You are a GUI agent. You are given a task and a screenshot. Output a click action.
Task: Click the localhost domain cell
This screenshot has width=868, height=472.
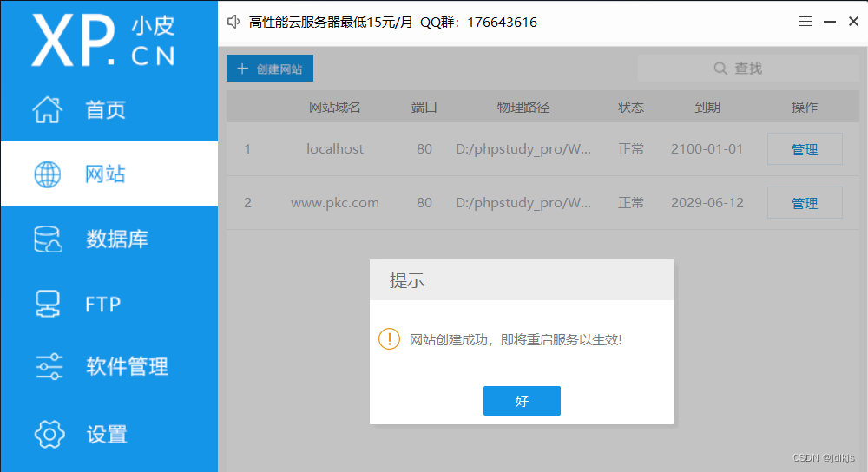[335, 149]
